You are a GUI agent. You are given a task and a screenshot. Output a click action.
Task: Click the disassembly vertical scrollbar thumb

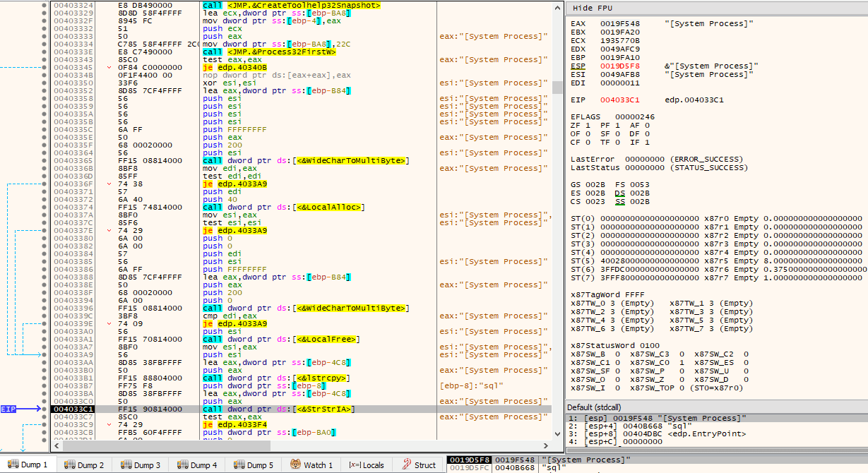(x=557, y=87)
